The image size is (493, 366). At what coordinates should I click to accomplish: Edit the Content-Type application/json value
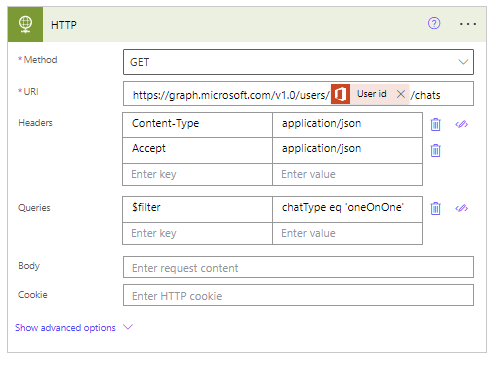point(347,125)
